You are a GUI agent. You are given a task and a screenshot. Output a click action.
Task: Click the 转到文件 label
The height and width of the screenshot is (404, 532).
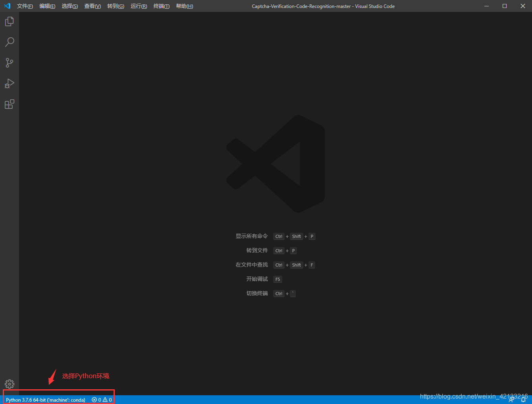click(257, 250)
